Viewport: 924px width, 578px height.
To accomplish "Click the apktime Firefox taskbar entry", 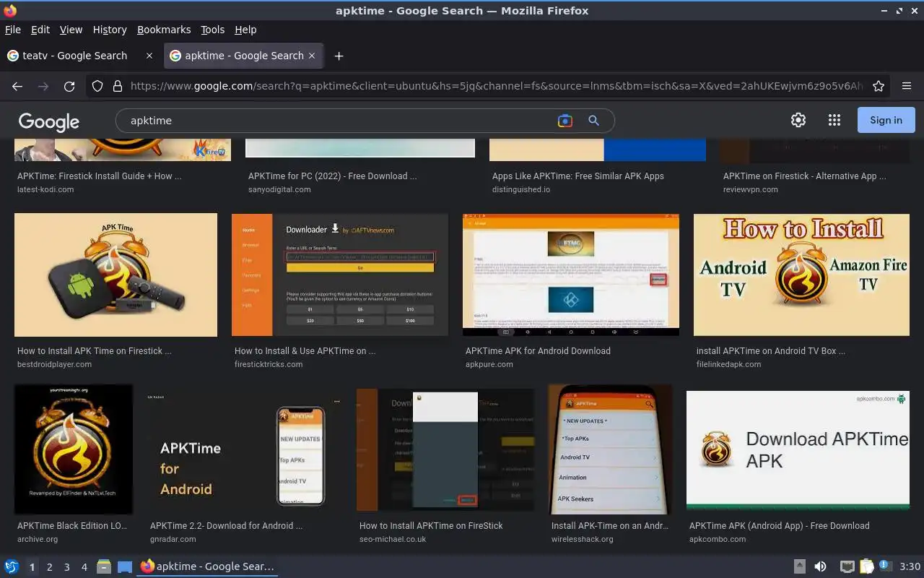I will pyautogui.click(x=207, y=566).
